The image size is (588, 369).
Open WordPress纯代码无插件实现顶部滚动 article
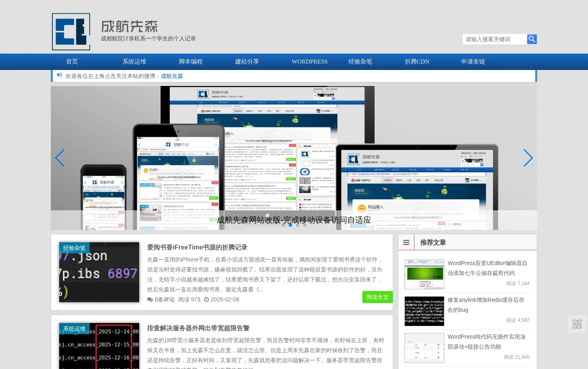coord(486,342)
